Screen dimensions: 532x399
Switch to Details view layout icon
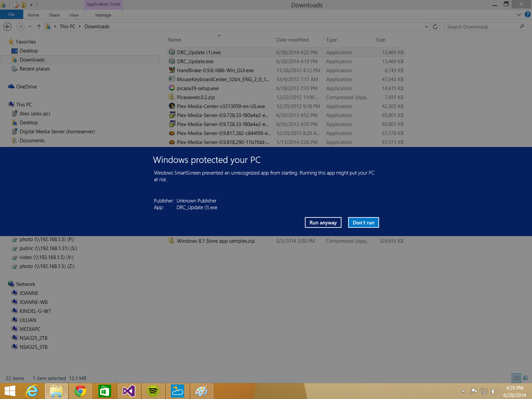(x=516, y=378)
